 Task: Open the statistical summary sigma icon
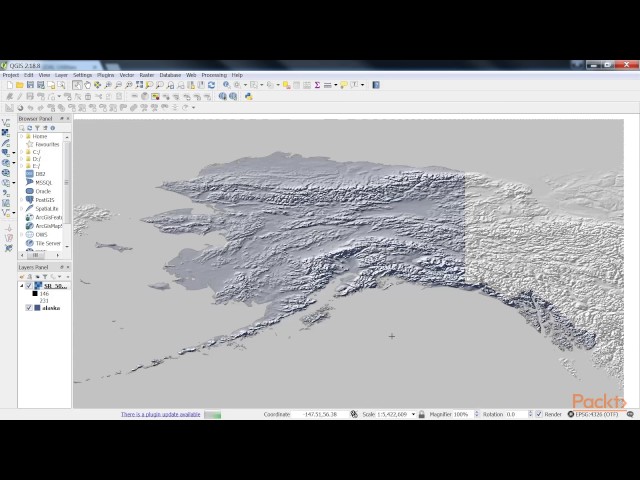(x=317, y=85)
